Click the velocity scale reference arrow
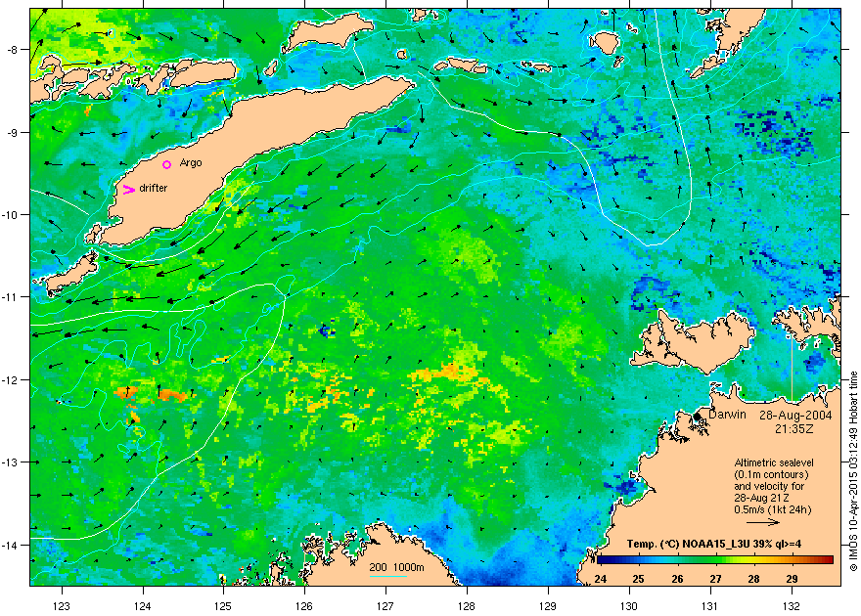This screenshot has height=616, width=861. coord(763,522)
